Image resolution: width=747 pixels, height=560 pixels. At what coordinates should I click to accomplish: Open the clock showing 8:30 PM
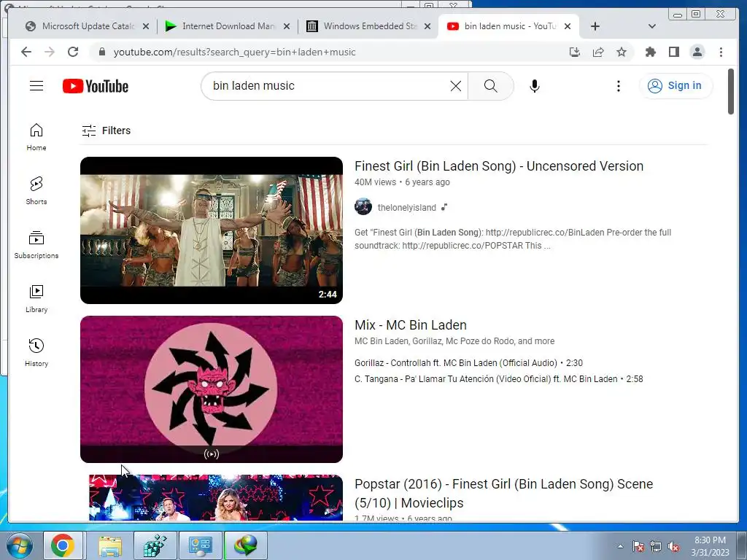coord(710,546)
